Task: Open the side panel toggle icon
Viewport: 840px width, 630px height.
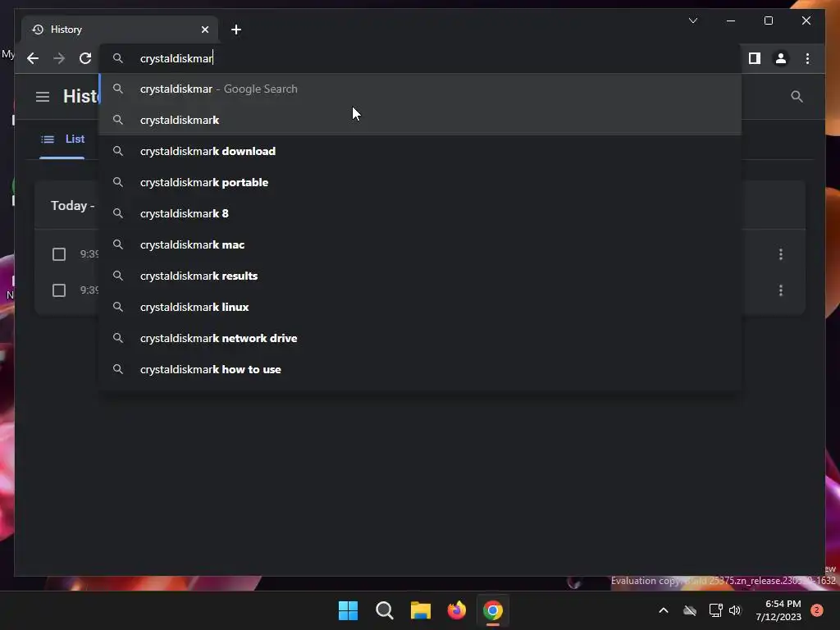Action: pos(755,58)
